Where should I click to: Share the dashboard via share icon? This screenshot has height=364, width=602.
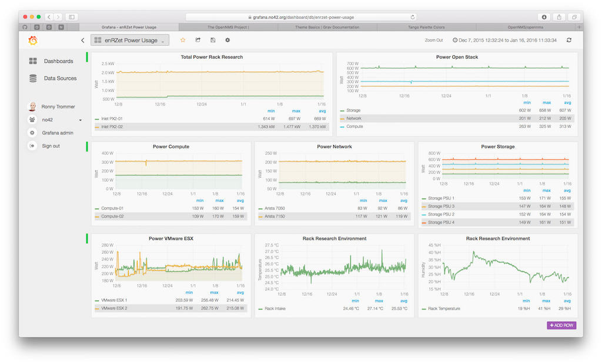click(x=198, y=40)
